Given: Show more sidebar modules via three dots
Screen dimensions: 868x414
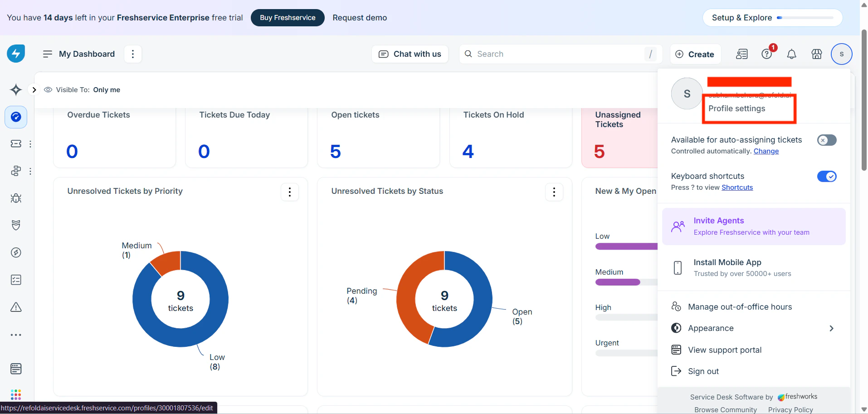Looking at the screenshot, I should 16,335.
